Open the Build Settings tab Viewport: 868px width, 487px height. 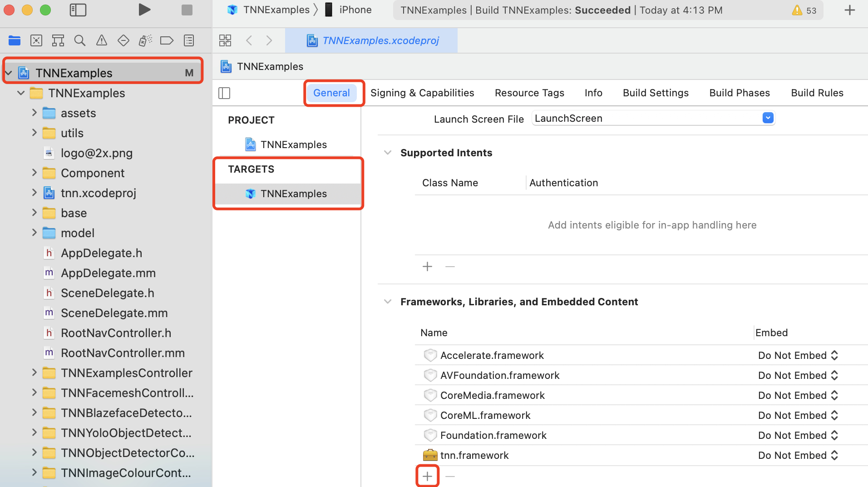pos(656,93)
